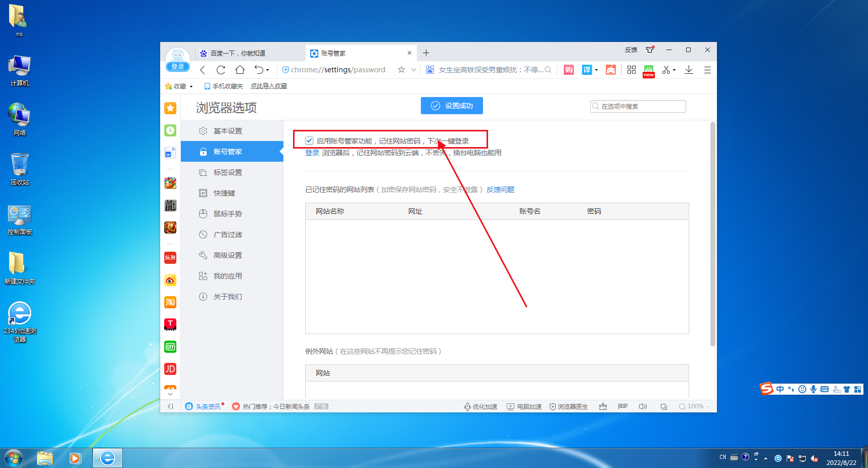Image resolution: width=868 pixels, height=468 pixels.
Task: Open file explorer from the taskbar
Action: click(x=45, y=458)
